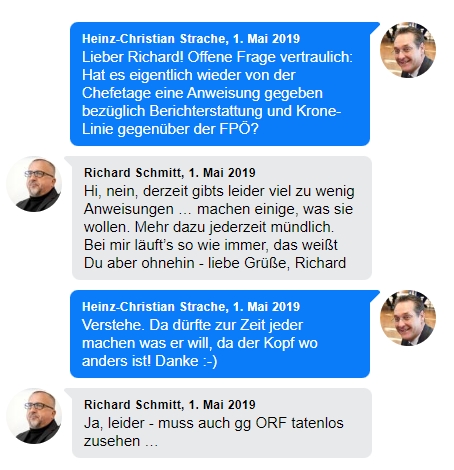This screenshot has width=454, height=470.
Task: Select sender header in the 'Hi, nein' bubble
Action: click(x=170, y=173)
